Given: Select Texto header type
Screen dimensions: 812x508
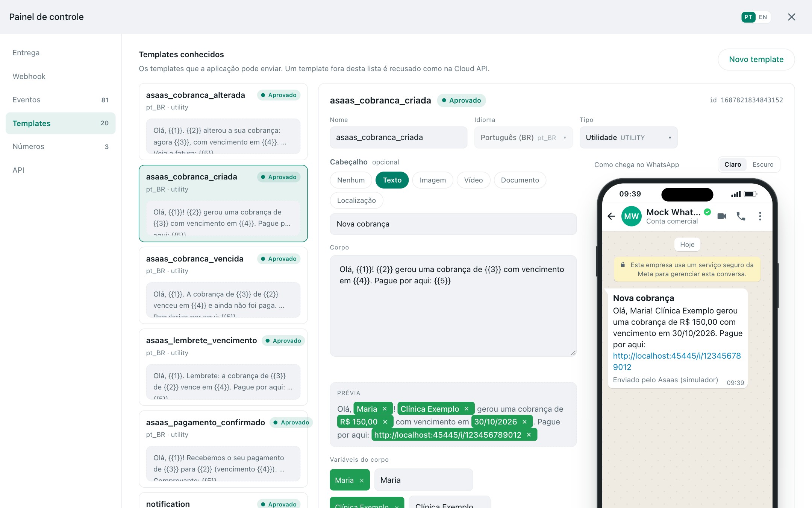Looking at the screenshot, I should pos(392,180).
